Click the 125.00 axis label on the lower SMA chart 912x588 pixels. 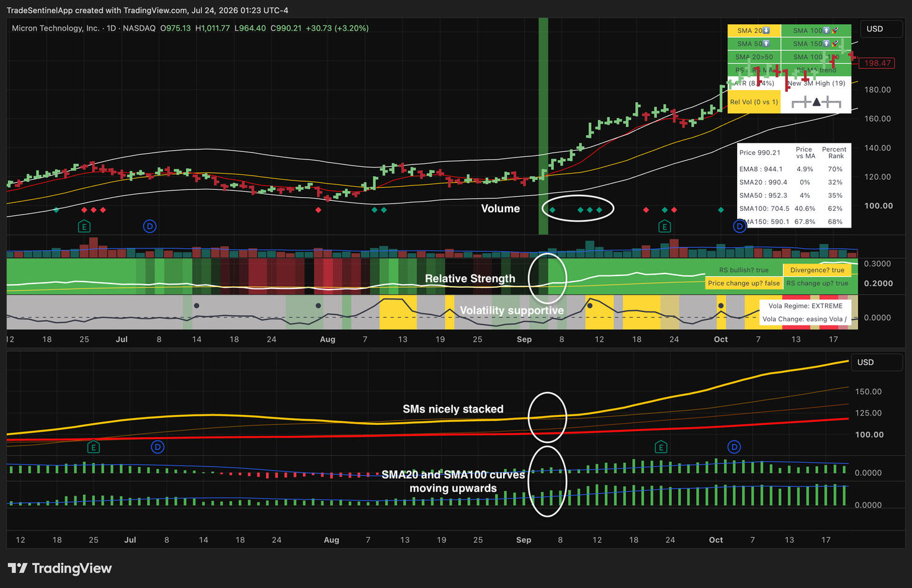[x=869, y=412]
